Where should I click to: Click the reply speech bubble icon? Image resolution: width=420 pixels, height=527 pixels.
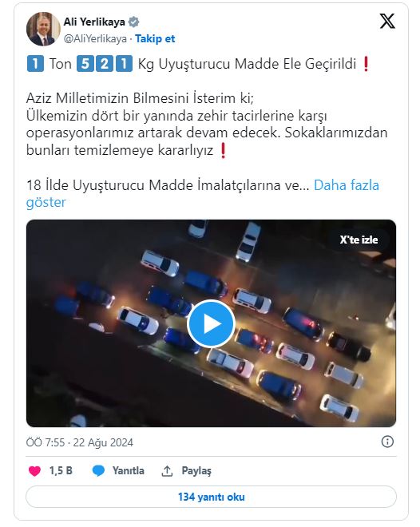click(98, 471)
